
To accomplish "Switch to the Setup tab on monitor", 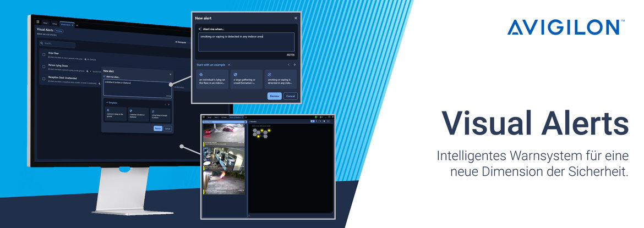I will point(54,24).
